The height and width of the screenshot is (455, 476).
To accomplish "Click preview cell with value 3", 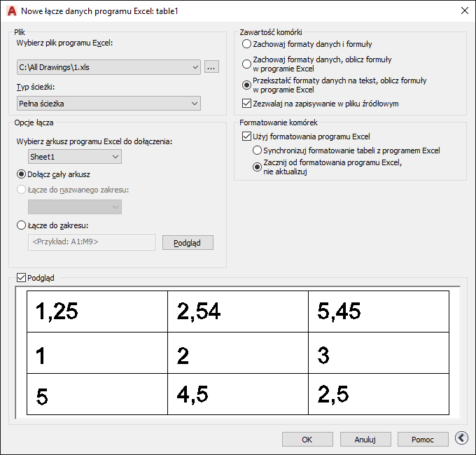I will click(x=379, y=353).
